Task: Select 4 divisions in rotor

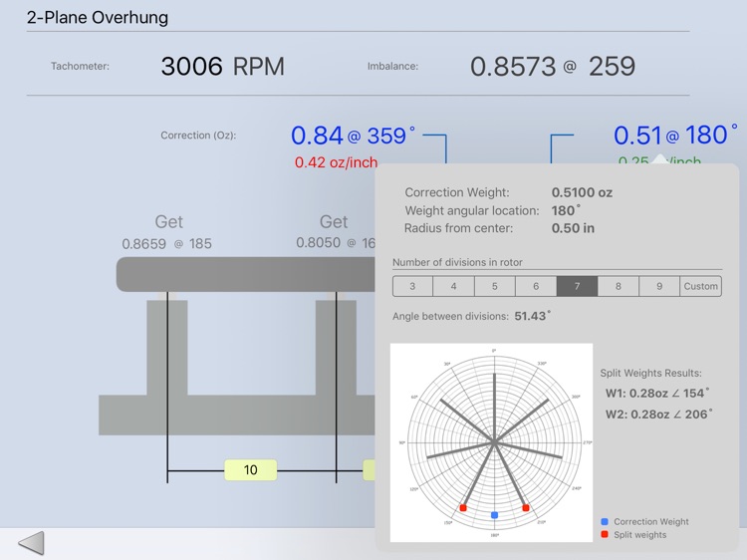Action: 453,286
